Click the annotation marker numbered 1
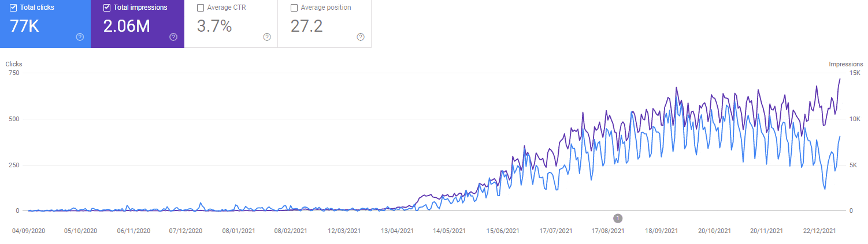 [618, 218]
